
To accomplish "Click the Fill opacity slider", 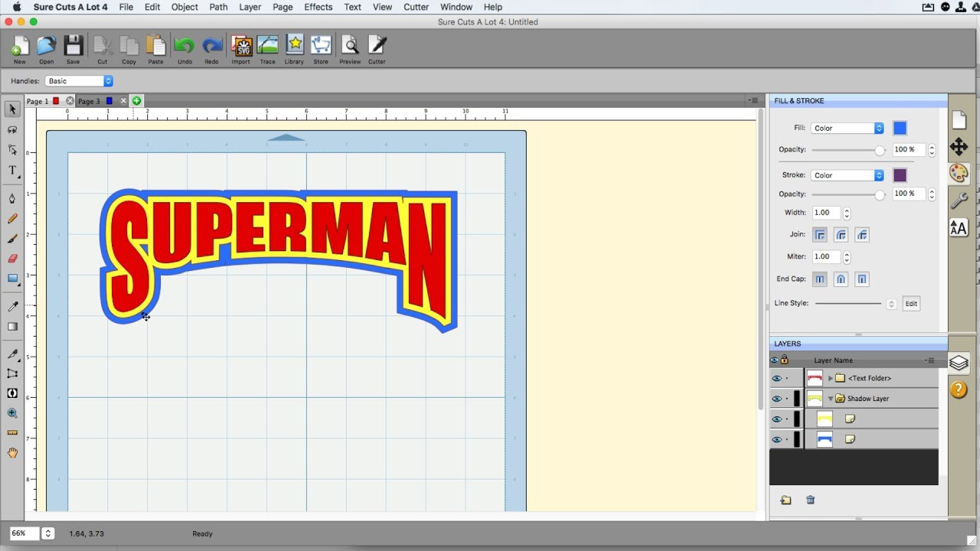I will click(x=848, y=150).
